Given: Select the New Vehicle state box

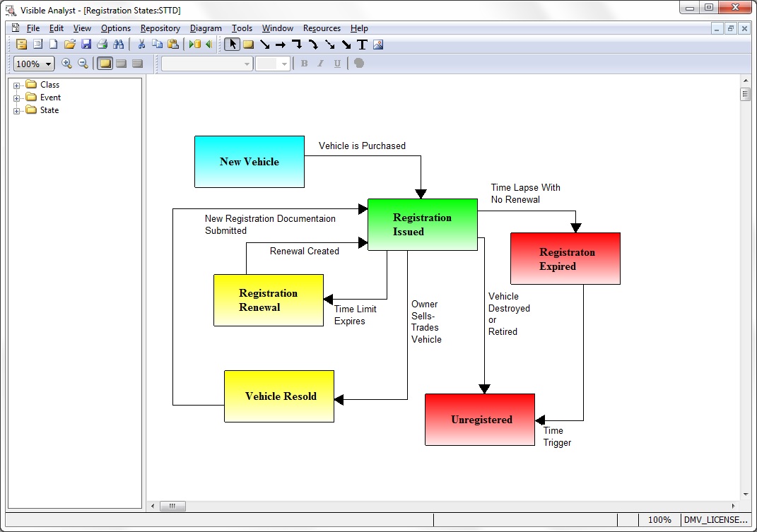Looking at the screenshot, I should click(x=250, y=162).
